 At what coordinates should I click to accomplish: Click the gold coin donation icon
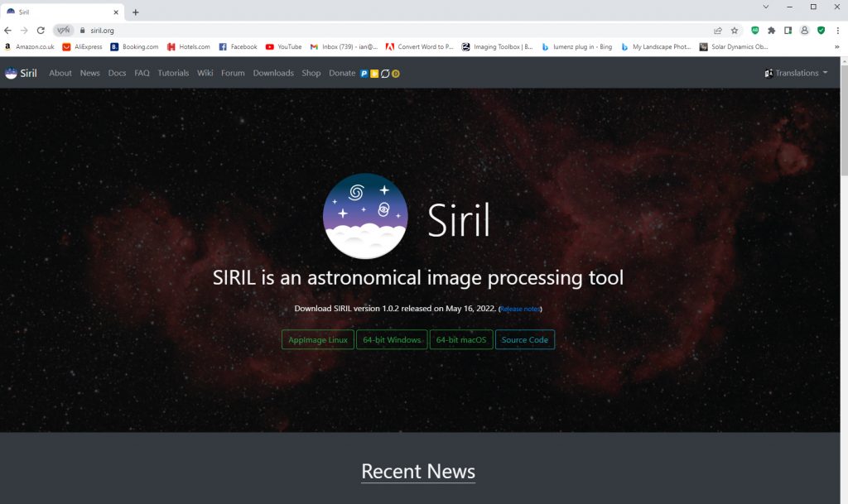coord(396,74)
